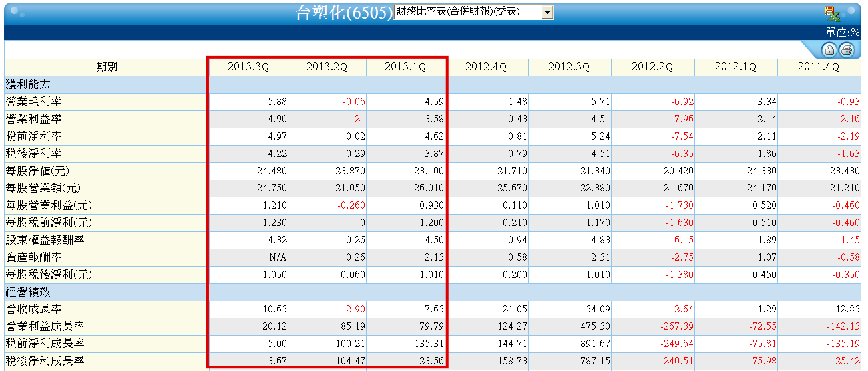This screenshot has height=371, width=868.
Task: Click the 營業毛利率 row label
Action: [x=33, y=102]
